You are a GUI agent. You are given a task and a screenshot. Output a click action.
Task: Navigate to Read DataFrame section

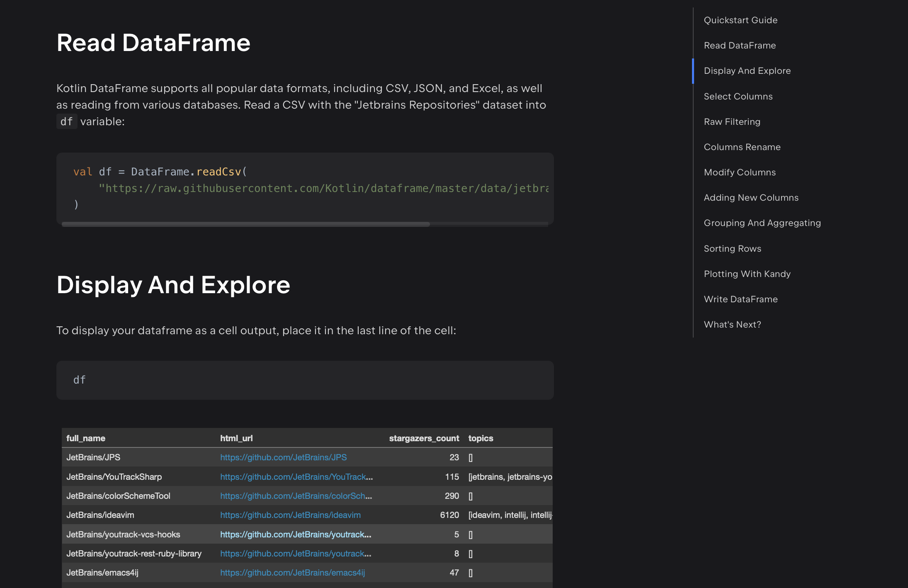coord(740,45)
